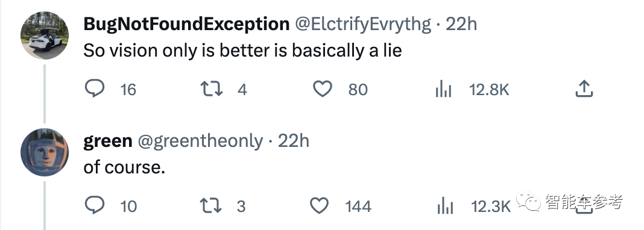View analytics showing 12.8K views
Viewport: 644px width, 230px height.
pos(443,89)
